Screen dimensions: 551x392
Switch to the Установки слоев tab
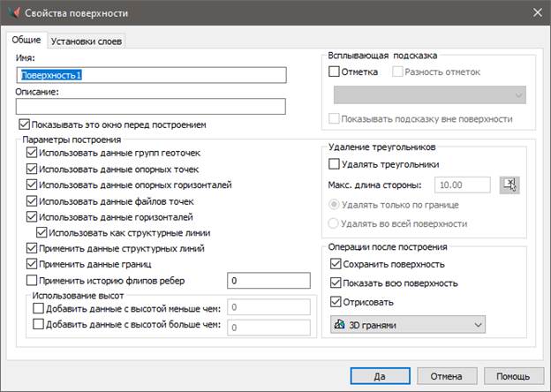click(86, 41)
